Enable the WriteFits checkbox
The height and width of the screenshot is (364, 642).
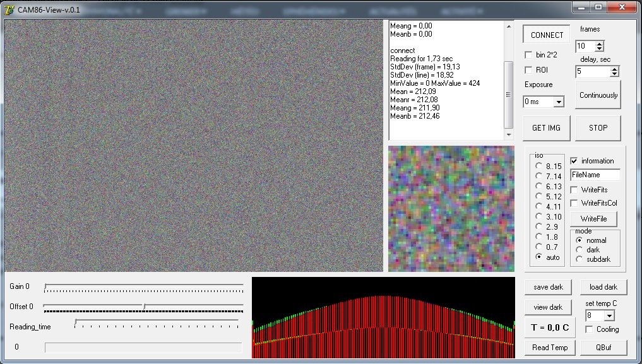tap(574, 190)
